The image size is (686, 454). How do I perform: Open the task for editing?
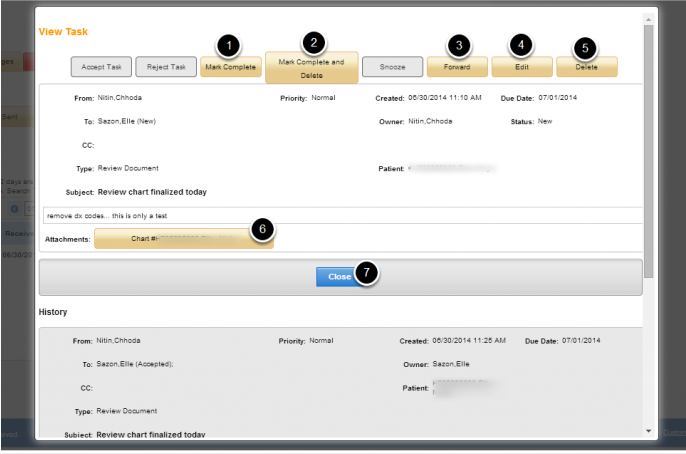tap(521, 67)
